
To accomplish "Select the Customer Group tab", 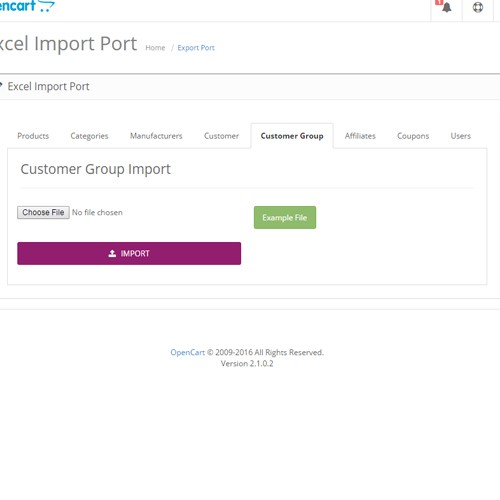I will tap(292, 136).
